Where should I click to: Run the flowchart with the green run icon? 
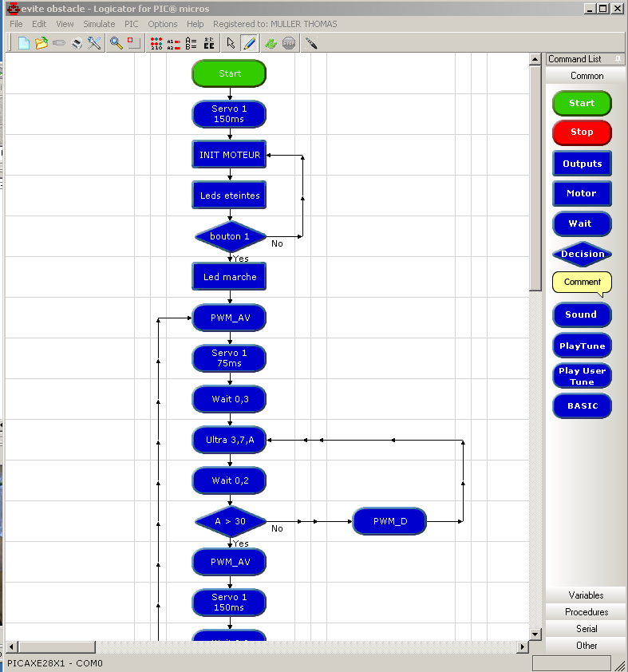coord(271,43)
